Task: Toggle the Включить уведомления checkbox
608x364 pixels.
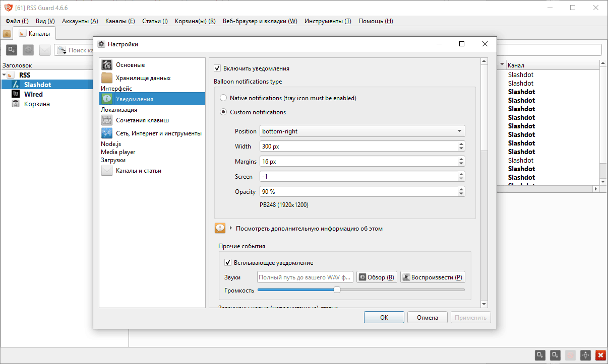Action: click(217, 68)
